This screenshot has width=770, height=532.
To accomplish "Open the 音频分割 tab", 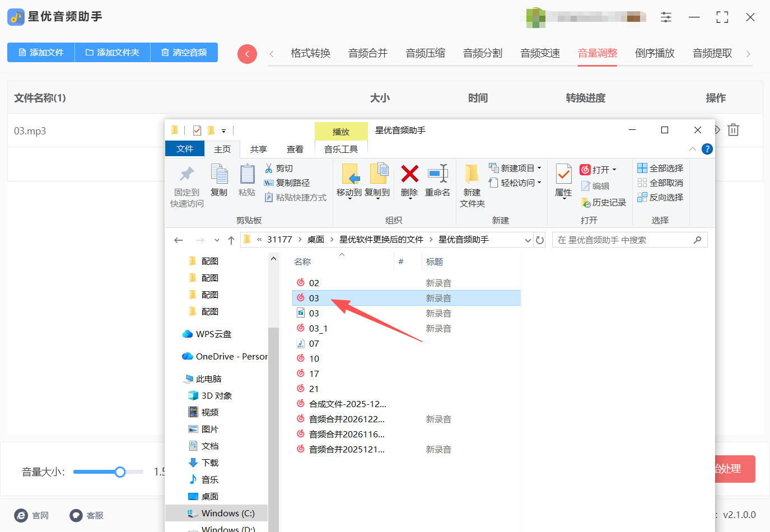I will pos(483,53).
